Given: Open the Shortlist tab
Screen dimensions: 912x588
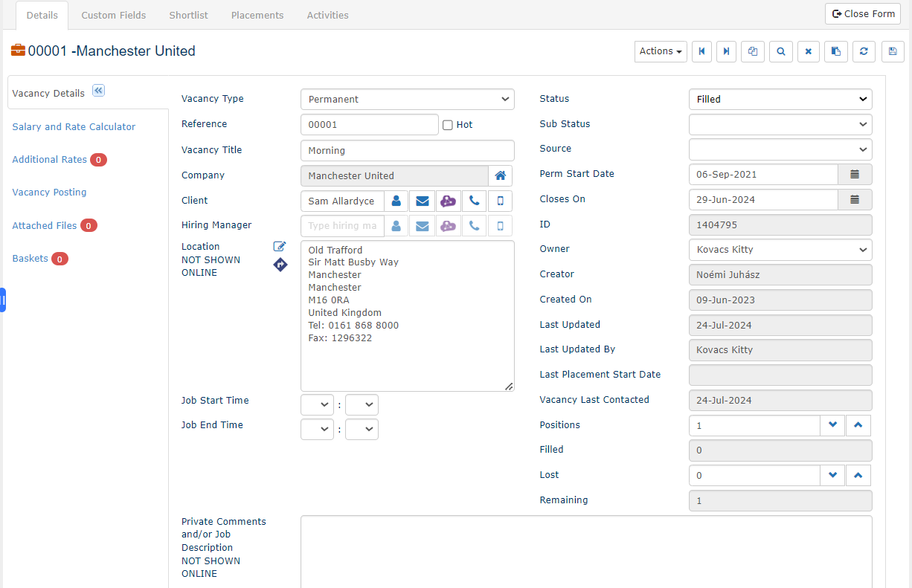Looking at the screenshot, I should click(189, 15).
